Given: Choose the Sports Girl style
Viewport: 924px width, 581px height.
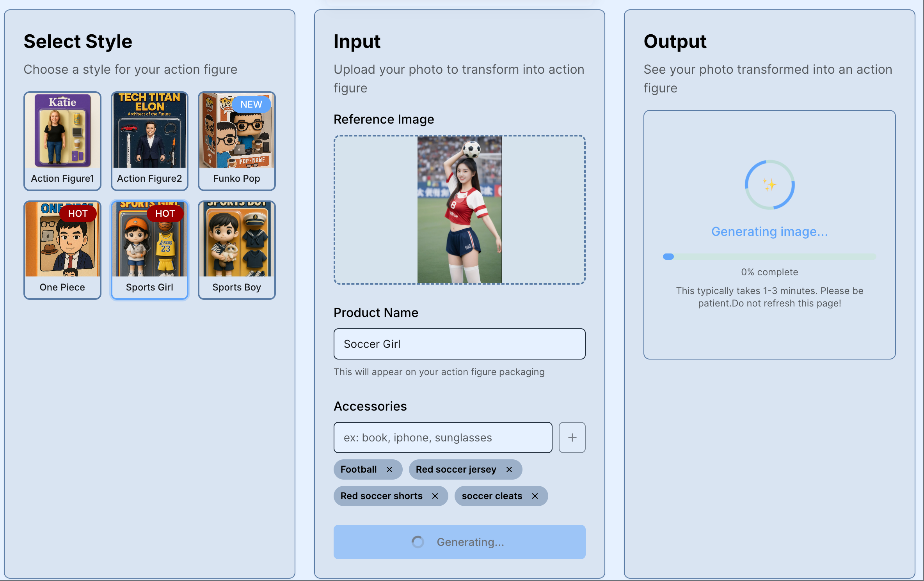Looking at the screenshot, I should [149, 250].
